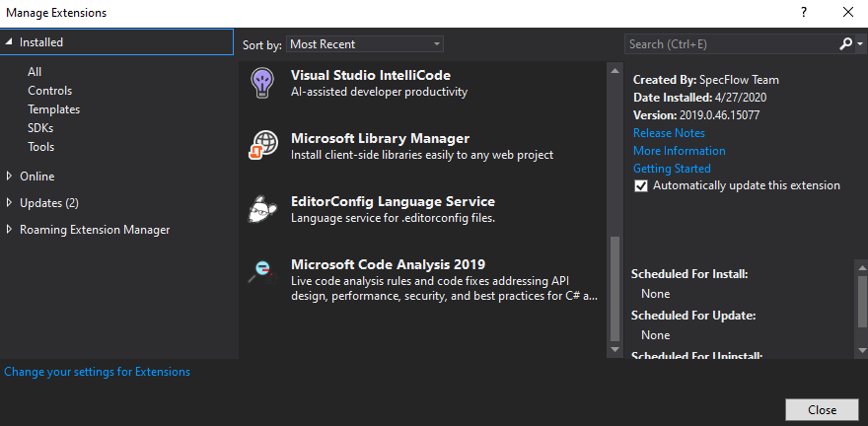
Task: Open the Getting Started link
Action: pos(672,169)
